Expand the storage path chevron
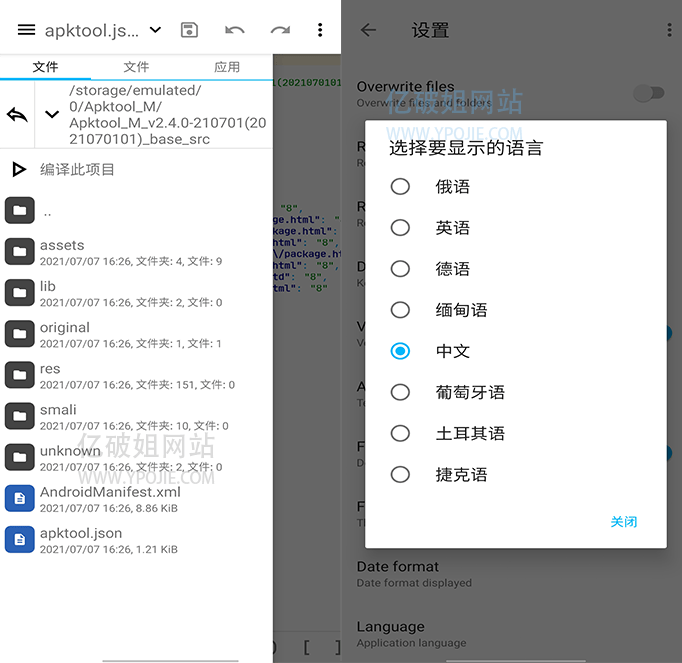The height and width of the screenshot is (663, 682). tap(52, 114)
